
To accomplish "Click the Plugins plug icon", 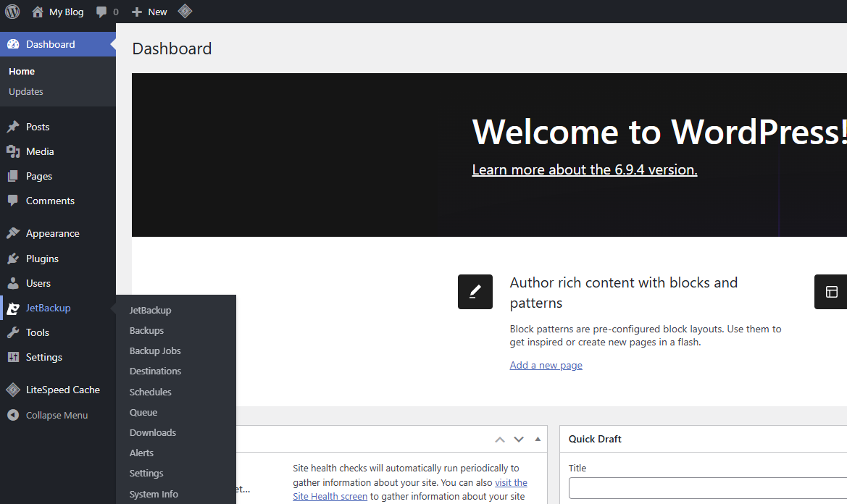I will coord(13,259).
